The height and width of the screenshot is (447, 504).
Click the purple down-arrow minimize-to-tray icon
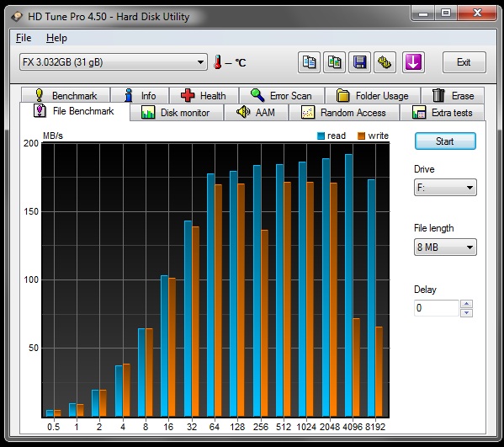click(413, 62)
